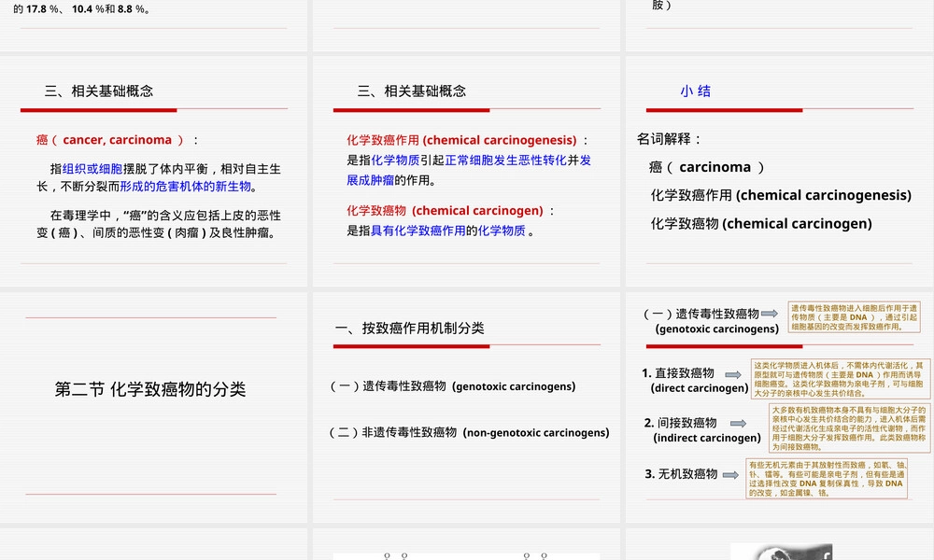Click the note box starting 这类化学物质进入机体后
Viewport: 934px width, 560px height.
841,379
